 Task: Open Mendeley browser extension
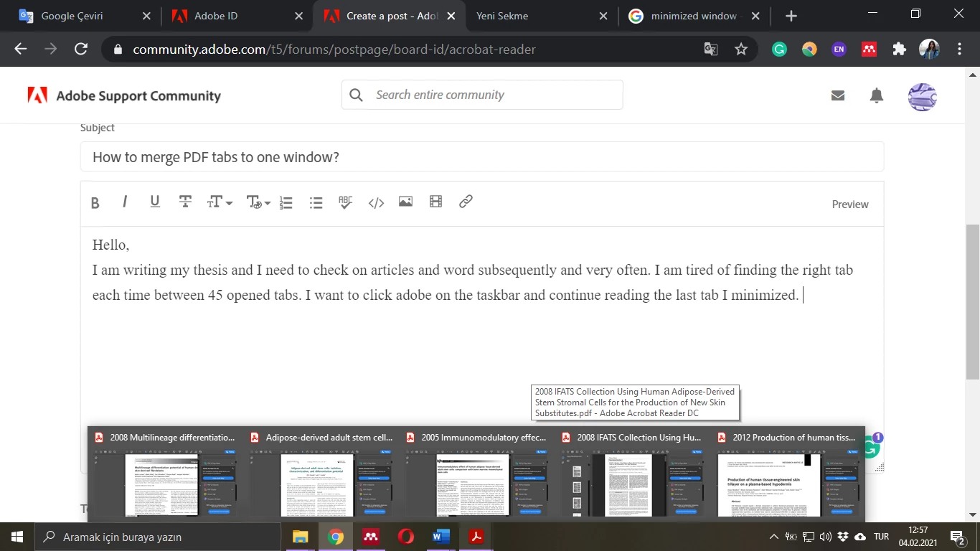869,49
